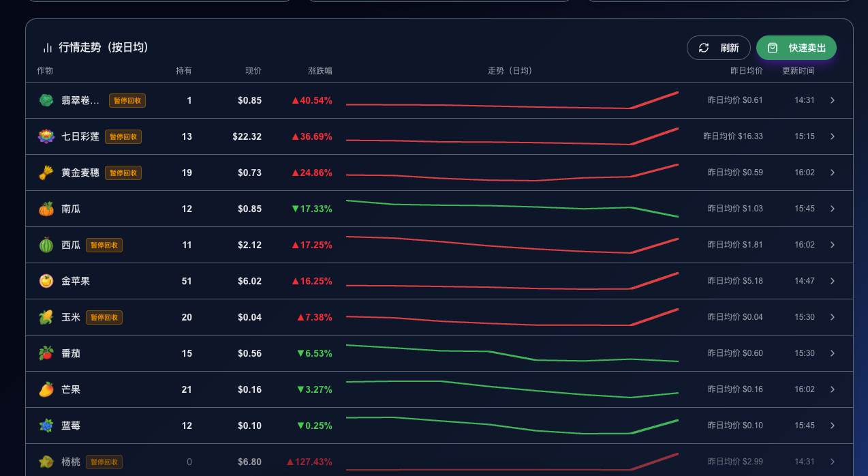
Task: Expand the 蓝莓 row chevron arrow
Action: pos(832,426)
